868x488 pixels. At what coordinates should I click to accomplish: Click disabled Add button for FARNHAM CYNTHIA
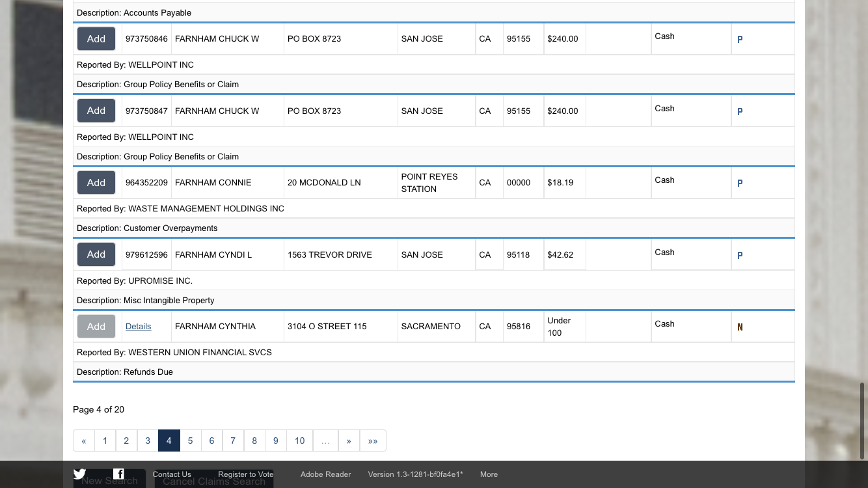click(96, 326)
